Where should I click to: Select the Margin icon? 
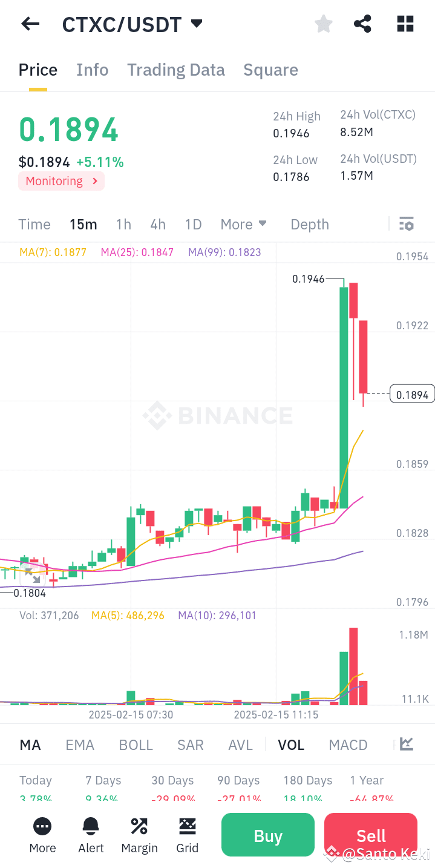click(x=139, y=835)
